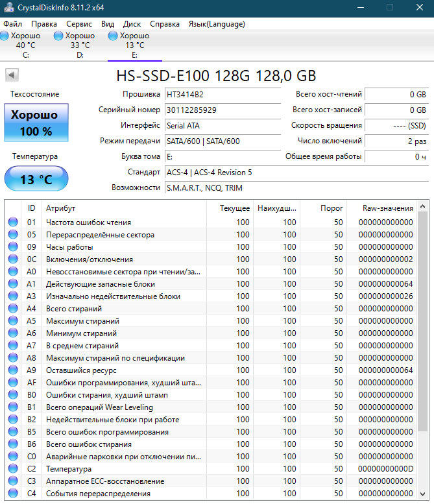This screenshot has height=504, width=434.
Task: Click blue status dot for attribute AF
Action: (13, 382)
